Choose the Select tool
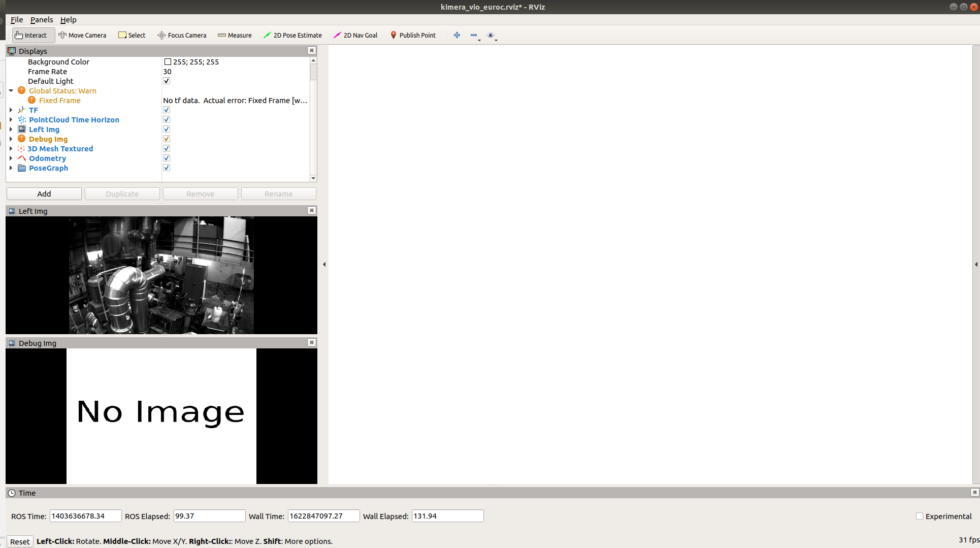The width and height of the screenshot is (980, 548). [132, 35]
